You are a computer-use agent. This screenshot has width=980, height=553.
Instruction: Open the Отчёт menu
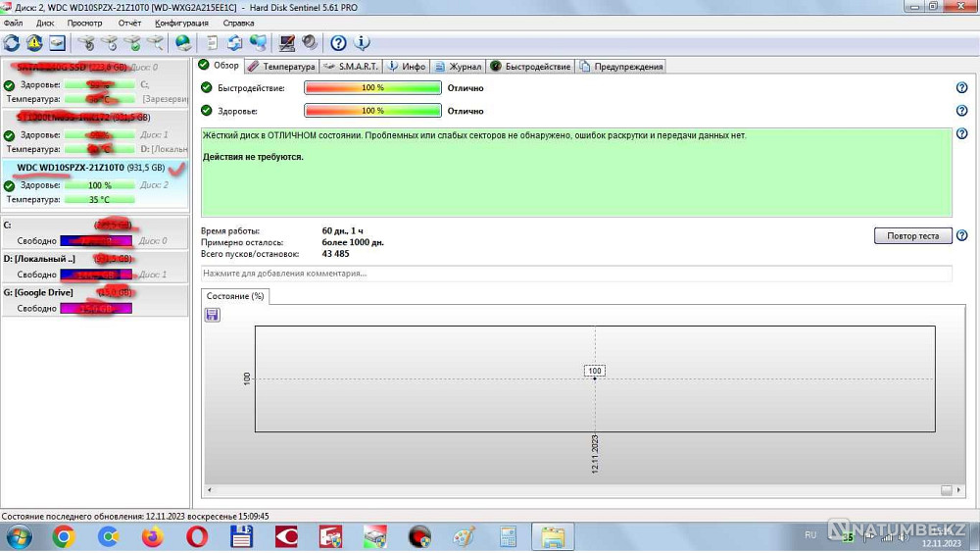[x=129, y=23]
